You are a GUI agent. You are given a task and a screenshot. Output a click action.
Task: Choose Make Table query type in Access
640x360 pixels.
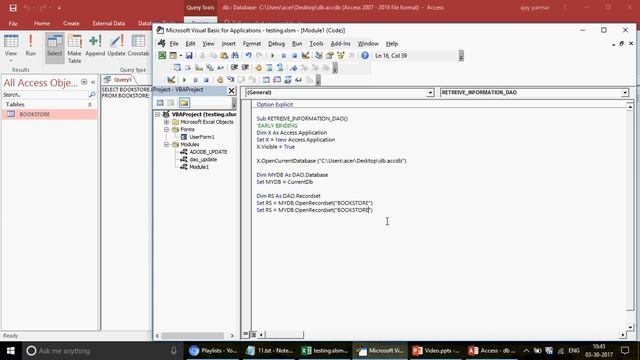(x=74, y=49)
